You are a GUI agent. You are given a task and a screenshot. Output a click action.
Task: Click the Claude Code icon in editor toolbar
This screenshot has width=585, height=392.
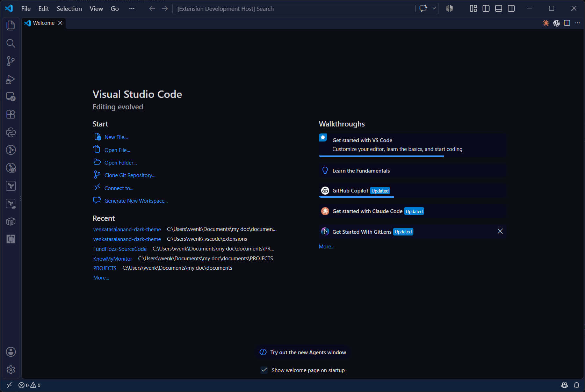click(x=546, y=23)
